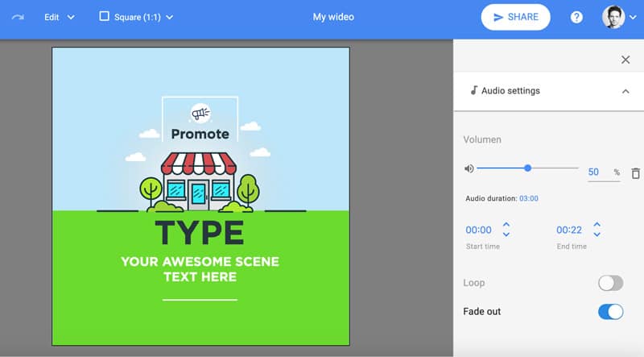
Task: Open the user profile avatar
Action: click(x=613, y=17)
